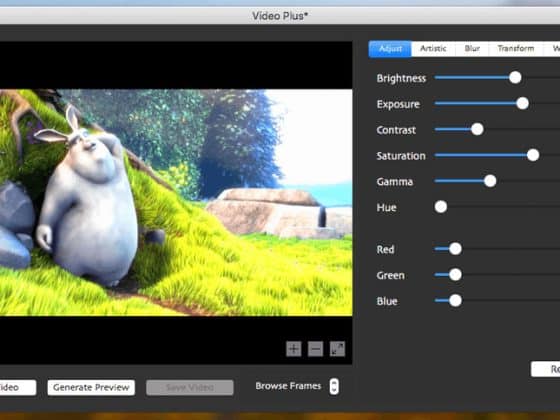Click the Gamma label
560x420 pixels.
pos(395,182)
